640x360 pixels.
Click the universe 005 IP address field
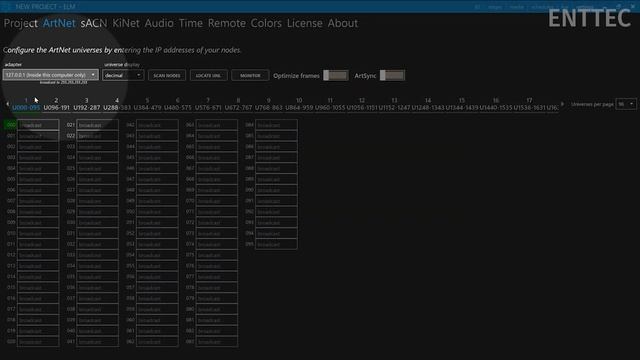[x=38, y=179]
